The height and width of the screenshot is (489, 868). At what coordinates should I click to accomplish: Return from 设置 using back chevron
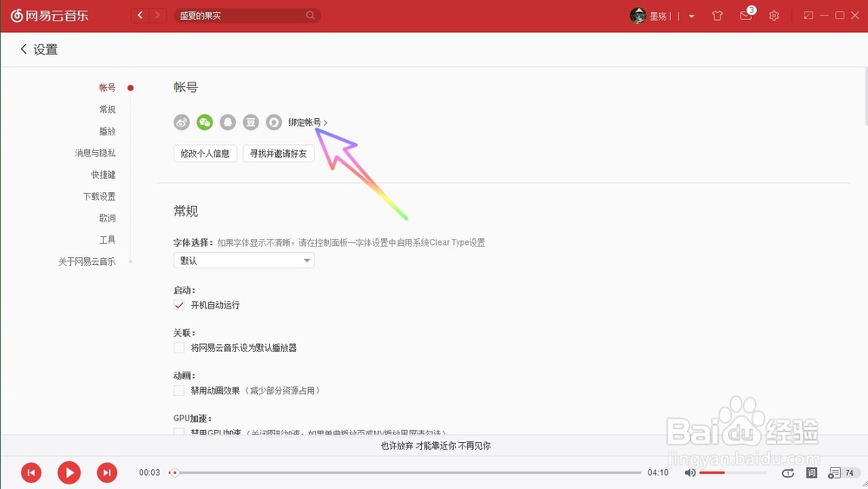coord(23,50)
